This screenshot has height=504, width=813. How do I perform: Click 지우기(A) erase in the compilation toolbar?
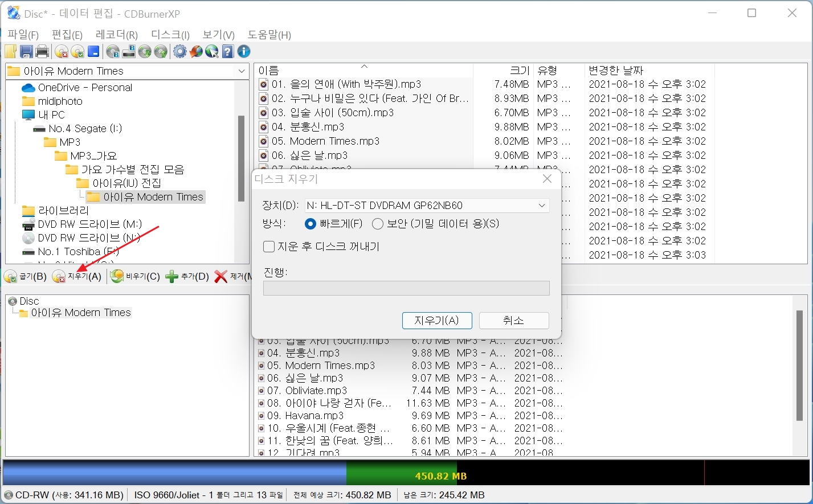point(77,277)
